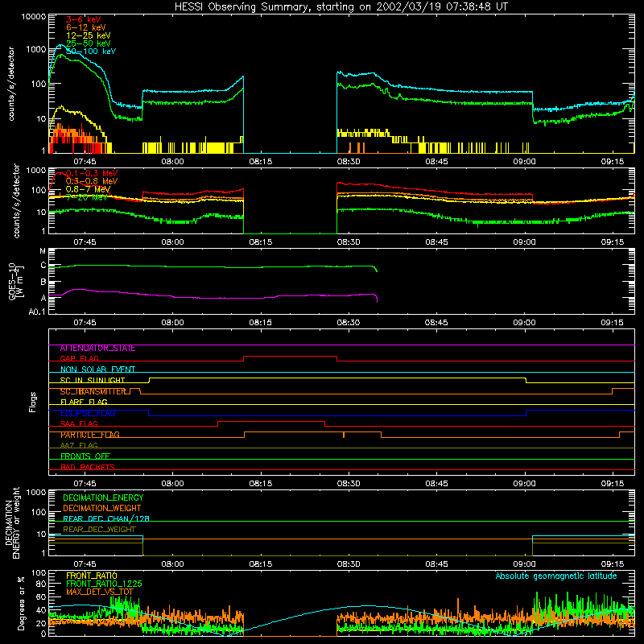The image size is (644, 644).
Task: Click 07:45 time label under decimation panel
Action: [x=85, y=564]
